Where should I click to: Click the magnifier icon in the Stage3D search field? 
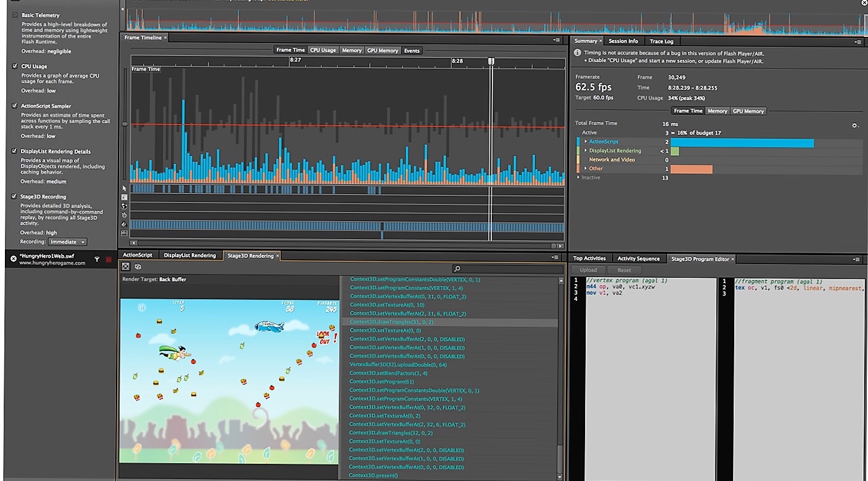[x=457, y=269]
